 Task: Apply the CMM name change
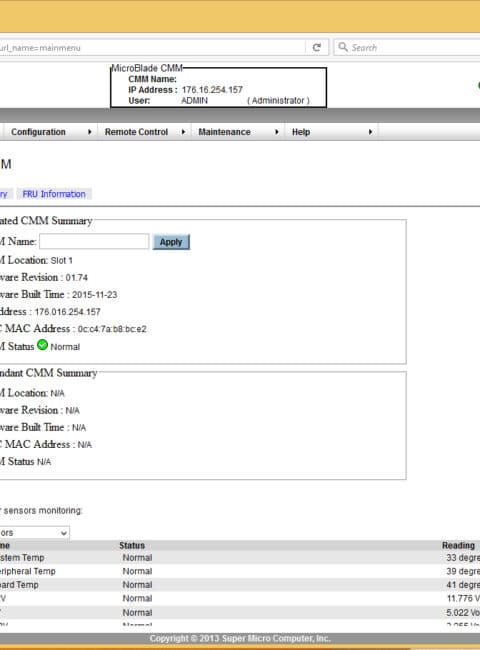point(171,242)
